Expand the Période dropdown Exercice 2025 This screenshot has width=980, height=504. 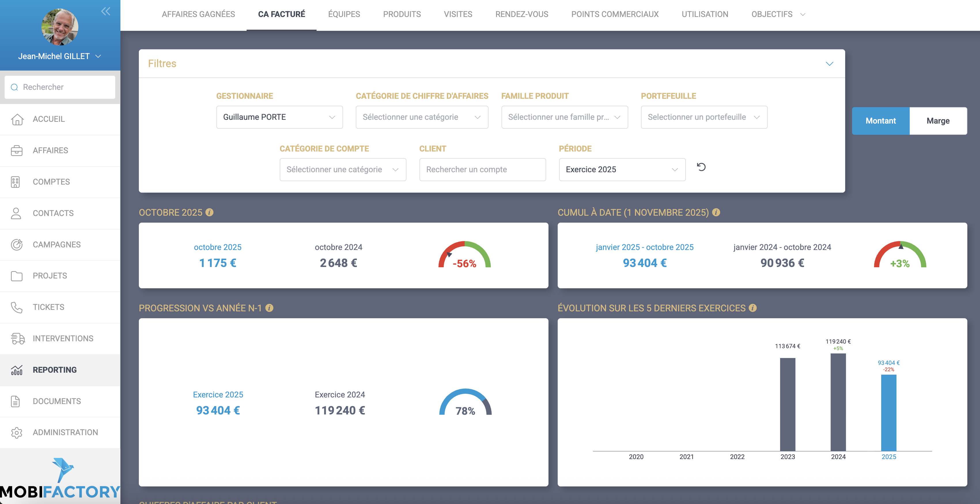pyautogui.click(x=622, y=169)
